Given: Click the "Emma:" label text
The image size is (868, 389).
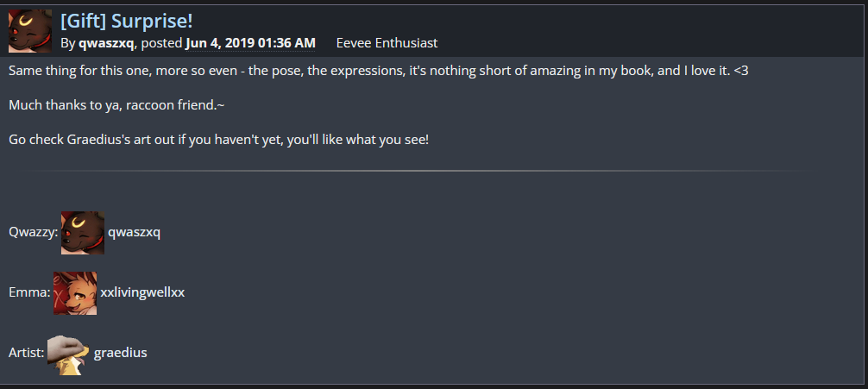Looking at the screenshot, I should (28, 292).
